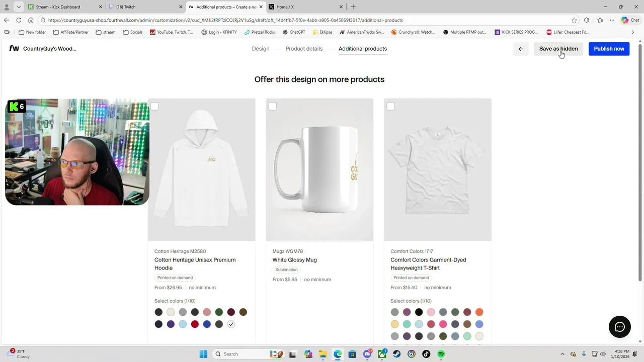
Task: Expand the browser tab search chevron
Action: click(19, 7)
